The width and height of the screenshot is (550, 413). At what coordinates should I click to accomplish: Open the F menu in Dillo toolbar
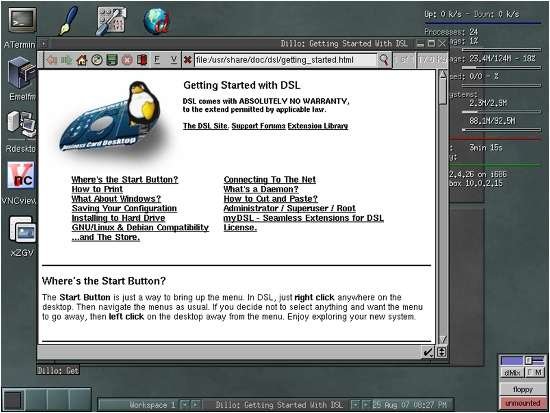[157, 60]
